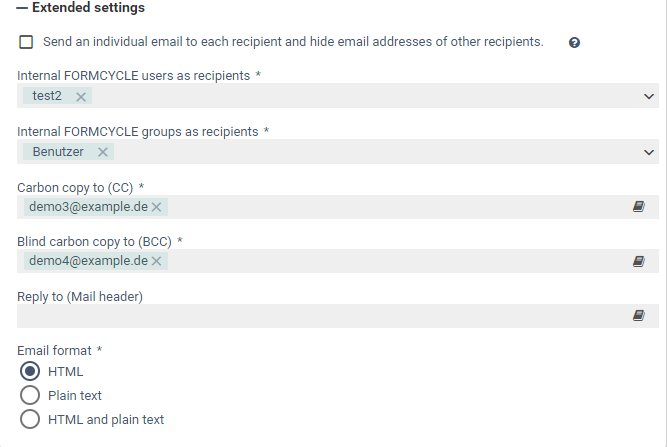Enable sending individual email to each recipient
The width and height of the screenshot is (667, 447).
pyautogui.click(x=26, y=42)
